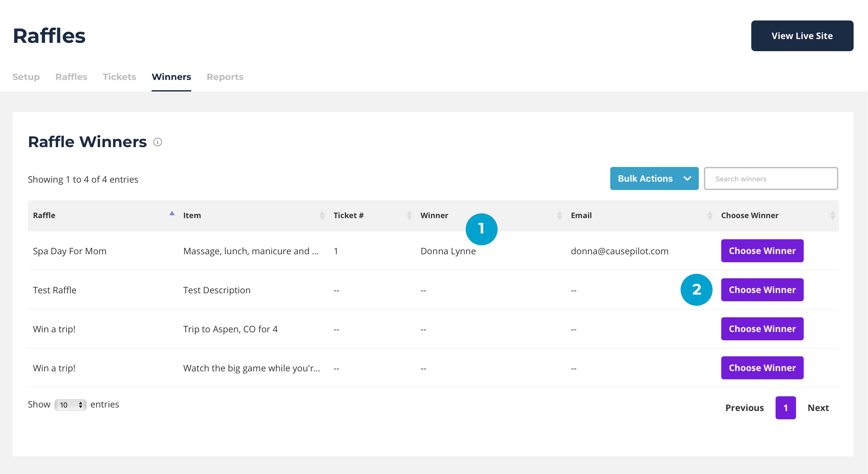This screenshot has height=474, width=868.
Task: Choose Winner for Spa Day For Mom
Action: 762,251
